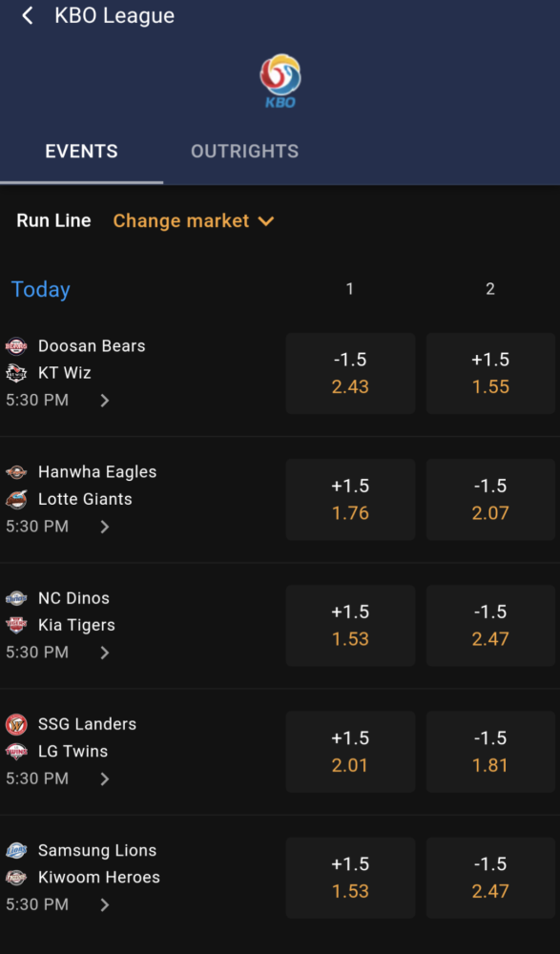
Task: Pick Lotte Giants -1.5 at 2.07
Action: click(x=490, y=500)
